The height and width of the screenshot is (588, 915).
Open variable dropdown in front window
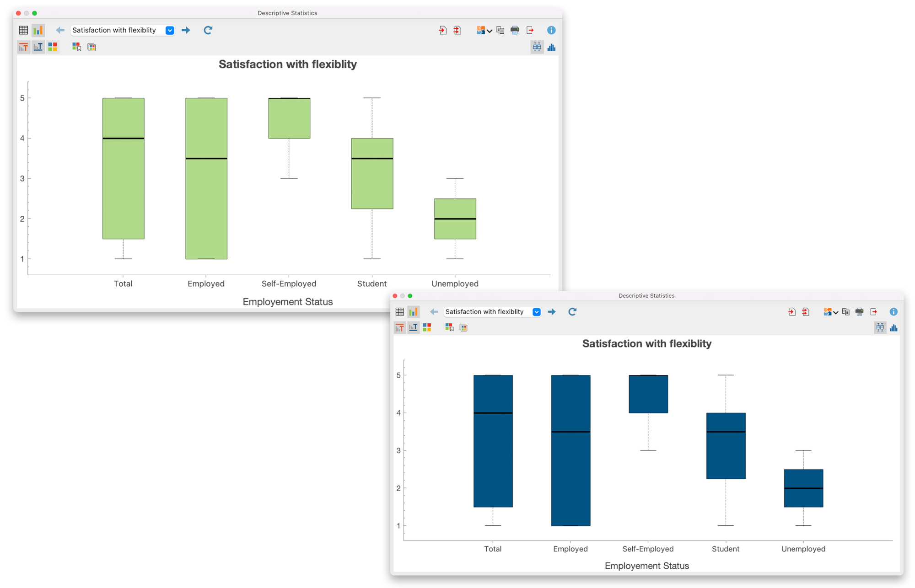[537, 312]
